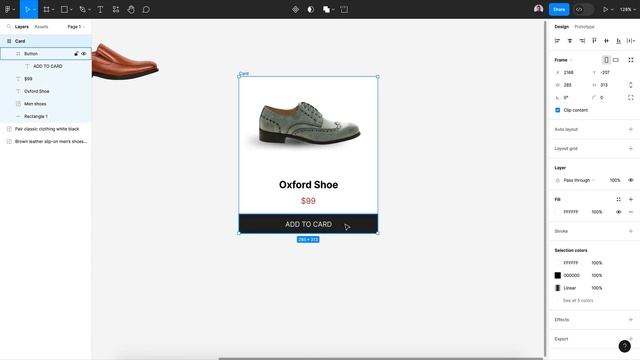Viewport: 640px width, 360px height.
Task: Toggle Button layer visibility eye
Action: (x=84, y=53)
